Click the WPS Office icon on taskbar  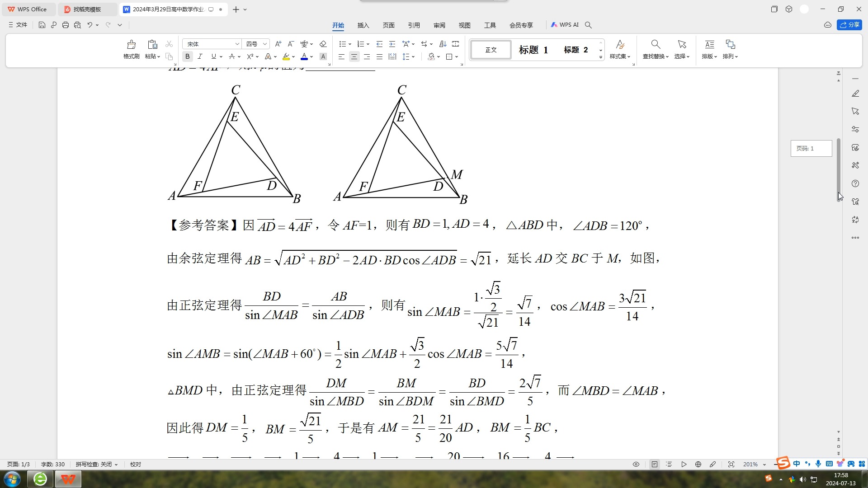coord(68,479)
